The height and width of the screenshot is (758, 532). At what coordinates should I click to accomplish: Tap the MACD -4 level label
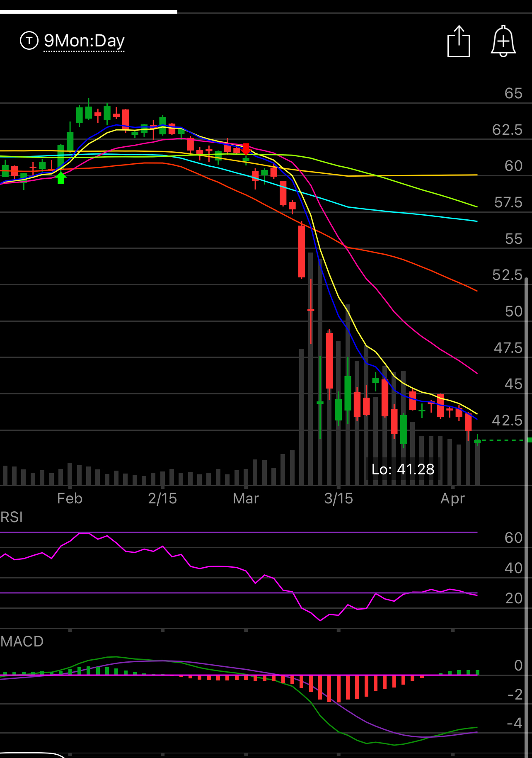[515, 723]
